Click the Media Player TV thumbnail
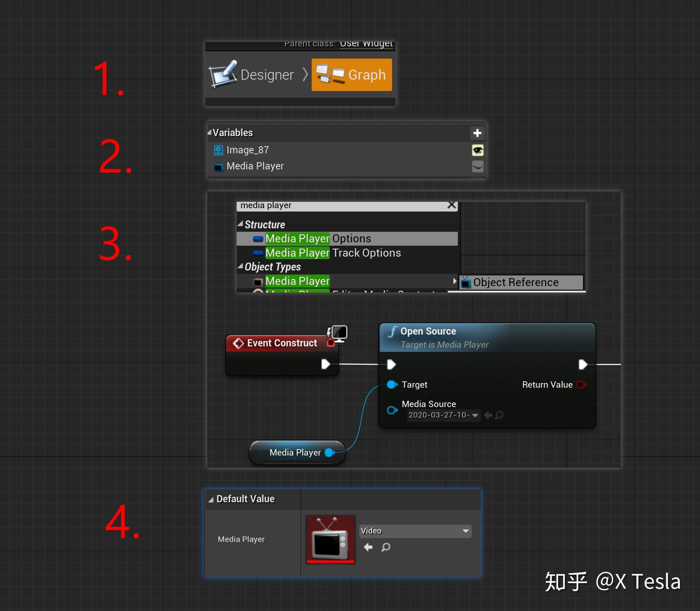Viewport: 700px width, 611px height. [x=330, y=539]
